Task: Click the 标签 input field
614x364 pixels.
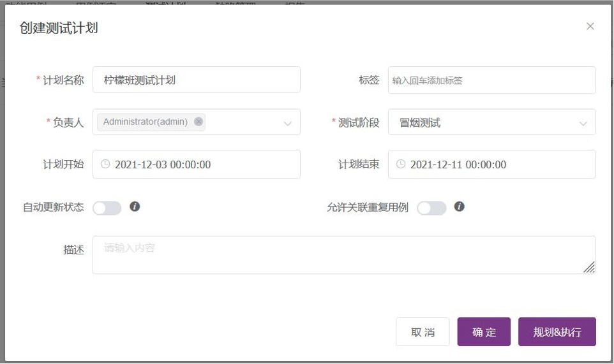Action: coord(492,80)
